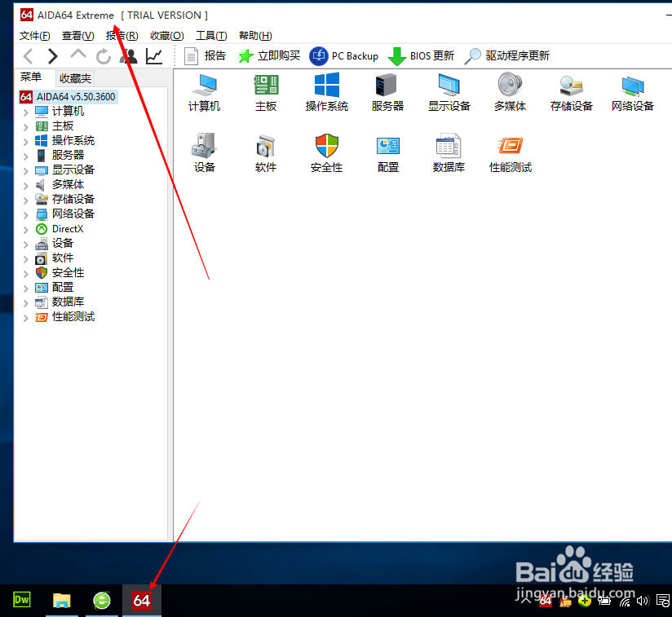
Task: Open the 存储设备 storage icon in the main pane
Action: (572, 92)
